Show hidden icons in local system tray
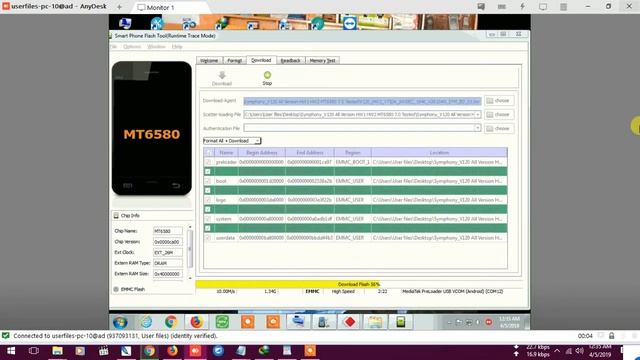Image resolution: width=640 pixels, height=360 pixels. (x=557, y=351)
